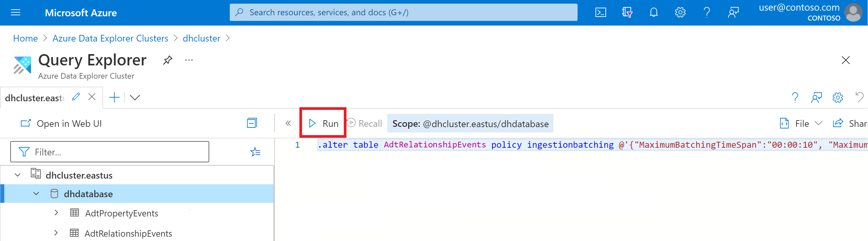Select the AdtRelationshipEvents table
868x241 pixels.
(x=128, y=234)
